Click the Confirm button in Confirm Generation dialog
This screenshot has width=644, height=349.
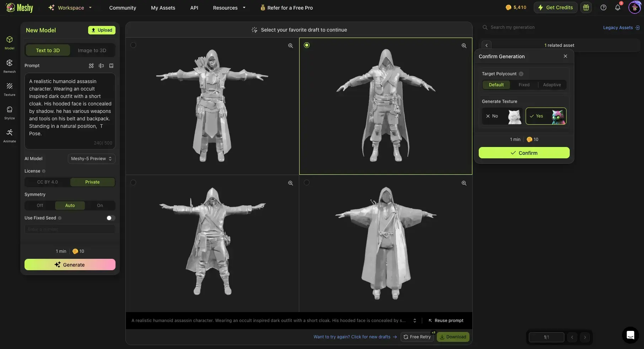click(524, 153)
